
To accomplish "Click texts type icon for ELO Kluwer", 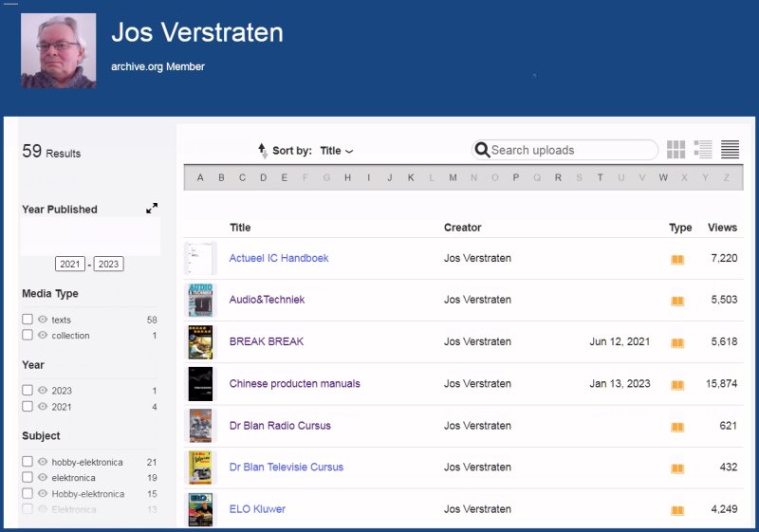I will pos(677,511).
